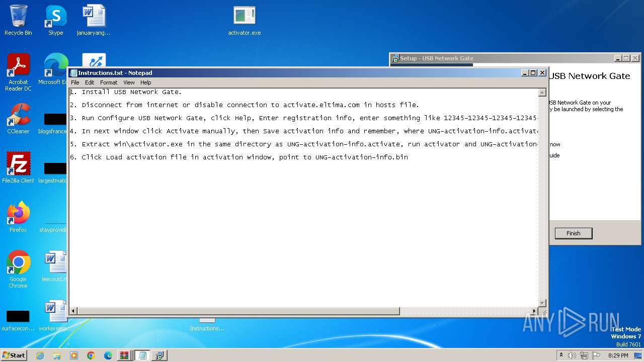Screen dimensions: 644x362
Task: Switch to Setup installer taskbar button
Action: pos(159,355)
